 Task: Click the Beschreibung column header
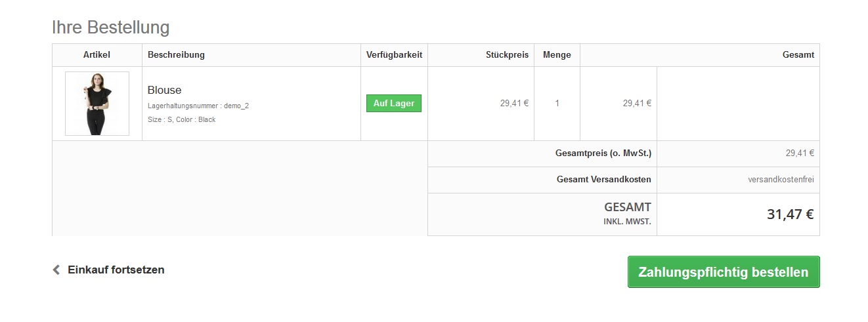tap(177, 55)
